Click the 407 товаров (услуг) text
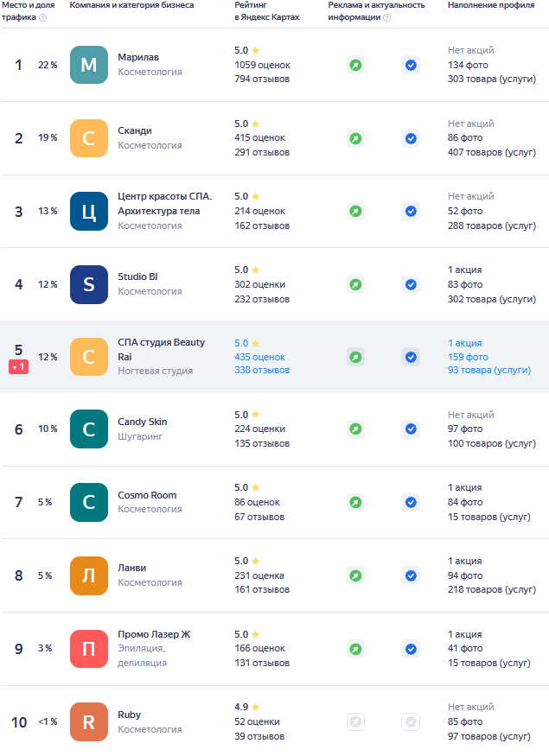Viewport: 549px width, 756px height. [x=492, y=152]
